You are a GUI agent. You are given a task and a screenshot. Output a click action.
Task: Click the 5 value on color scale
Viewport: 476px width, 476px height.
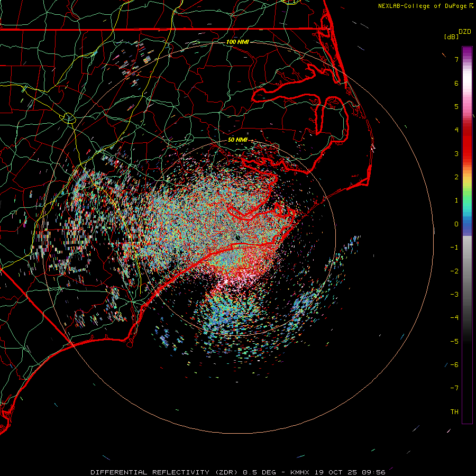[456, 106]
